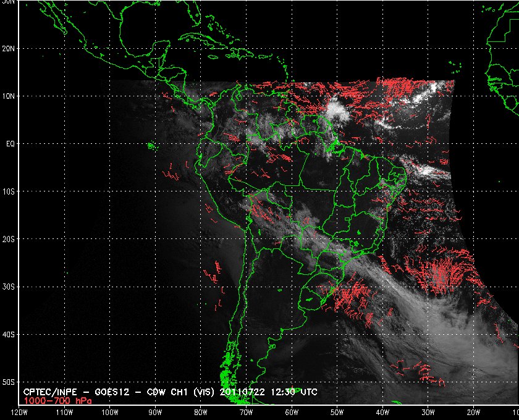Click the 20W longitude label

[x=473, y=413]
